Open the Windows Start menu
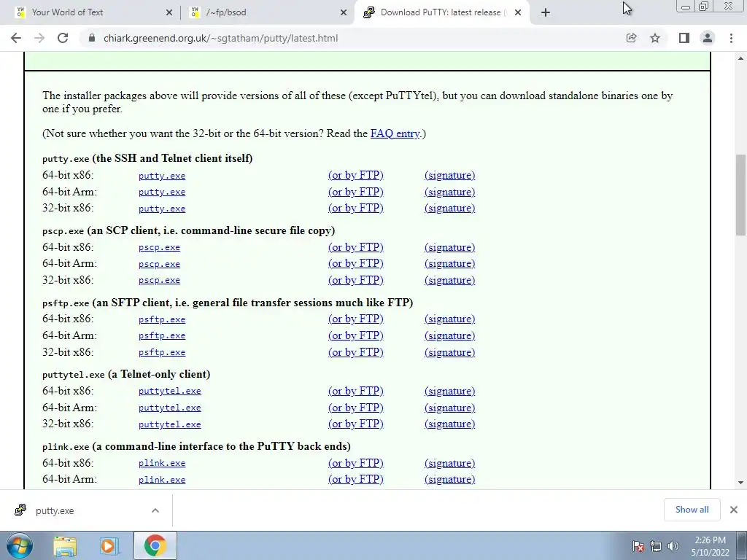The width and height of the screenshot is (747, 560). 19,545
